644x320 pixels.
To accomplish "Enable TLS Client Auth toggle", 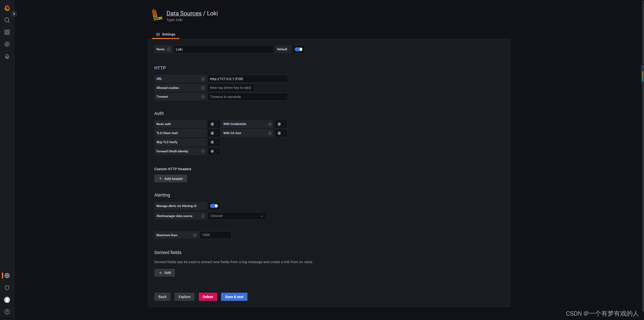I will point(214,133).
